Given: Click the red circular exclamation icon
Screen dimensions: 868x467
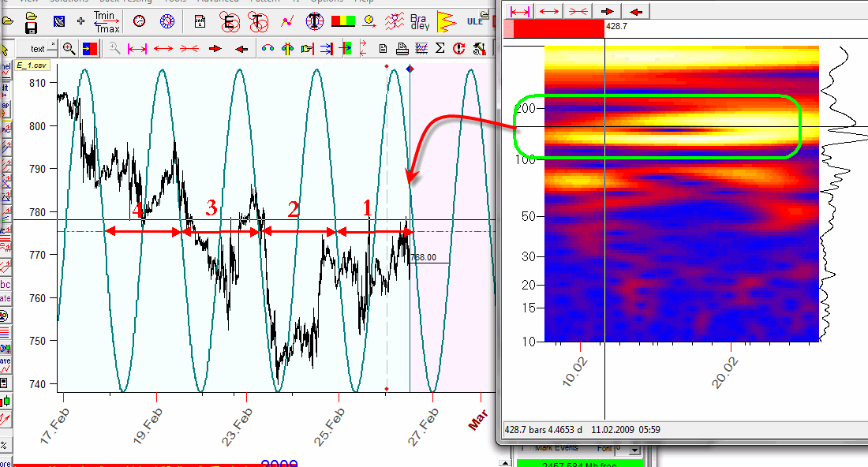Looking at the screenshot, I should pyautogui.click(x=459, y=49).
